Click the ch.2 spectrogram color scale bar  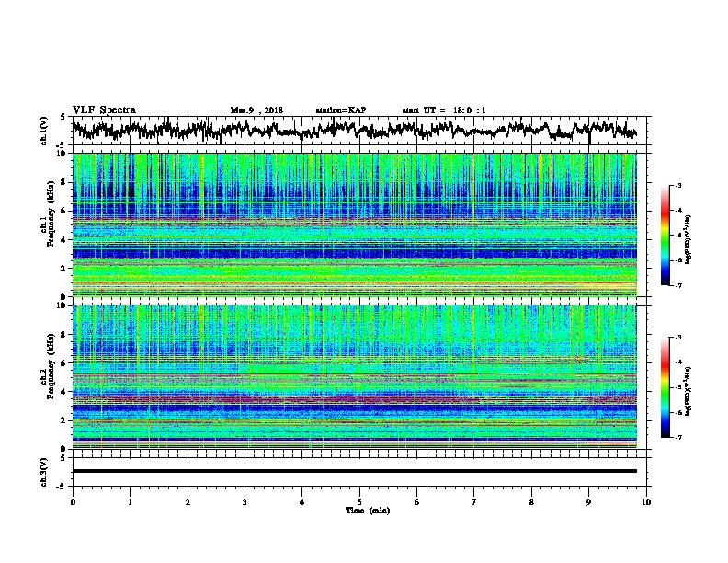[665, 387]
